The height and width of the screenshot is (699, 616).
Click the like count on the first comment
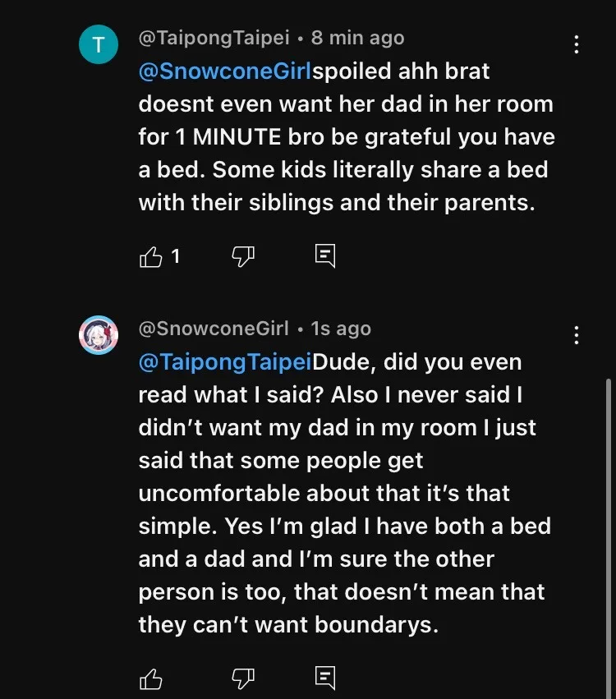coord(175,257)
